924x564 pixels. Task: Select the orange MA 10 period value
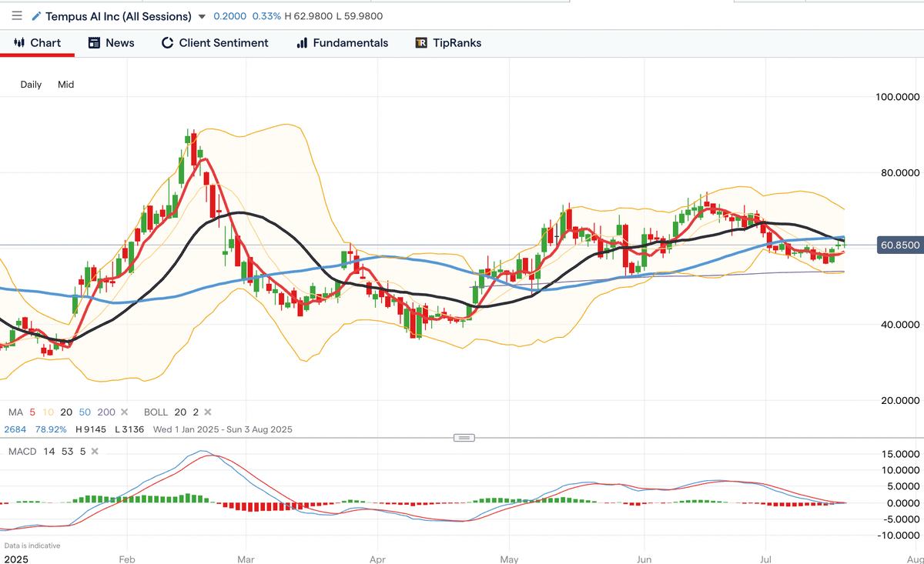47,412
